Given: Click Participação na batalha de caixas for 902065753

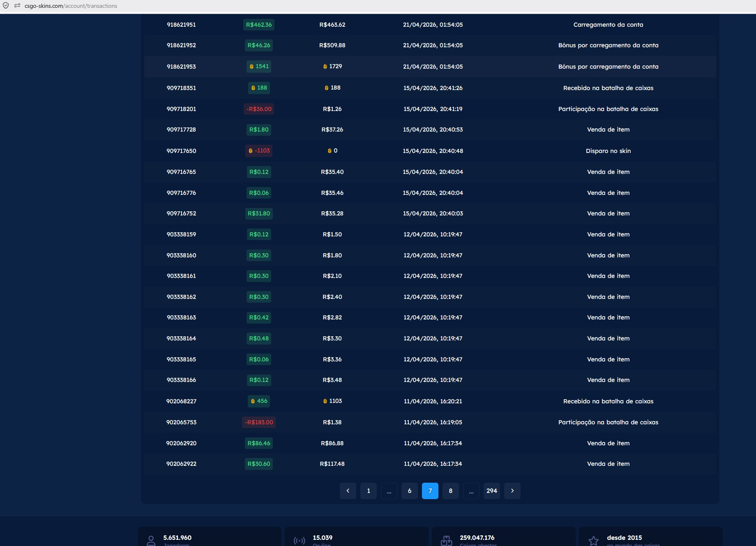Looking at the screenshot, I should [608, 422].
